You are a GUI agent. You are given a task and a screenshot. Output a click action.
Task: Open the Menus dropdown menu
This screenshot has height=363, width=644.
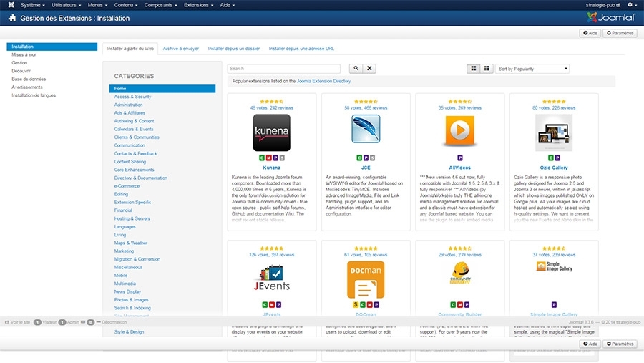pos(97,5)
